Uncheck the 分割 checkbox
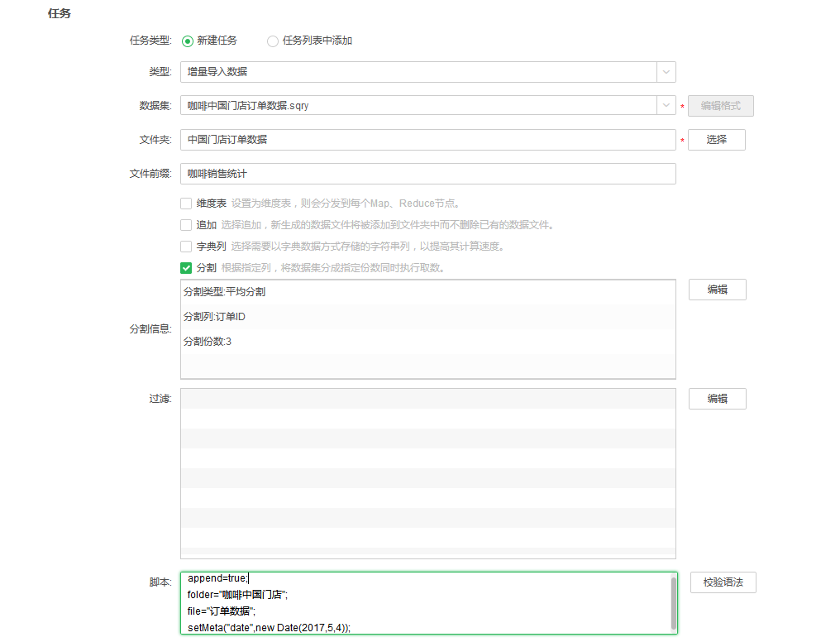 pos(186,268)
